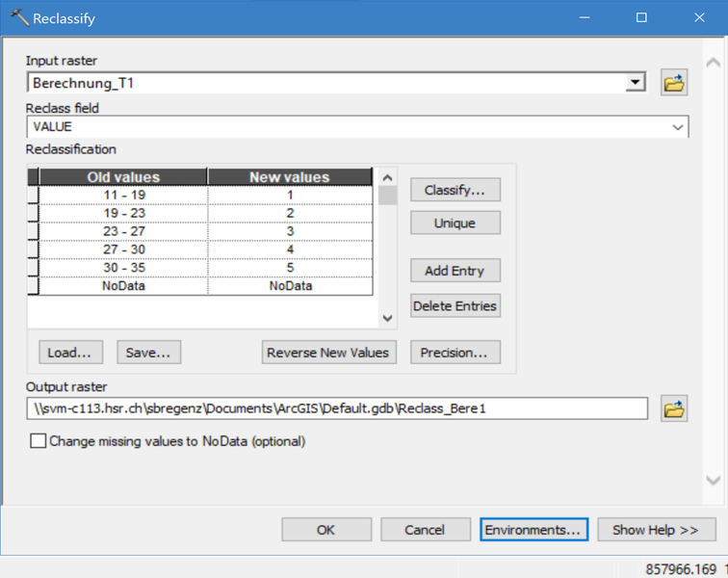This screenshot has width=728, height=578.
Task: Expand the Reclass field dropdown
Action: click(678, 127)
